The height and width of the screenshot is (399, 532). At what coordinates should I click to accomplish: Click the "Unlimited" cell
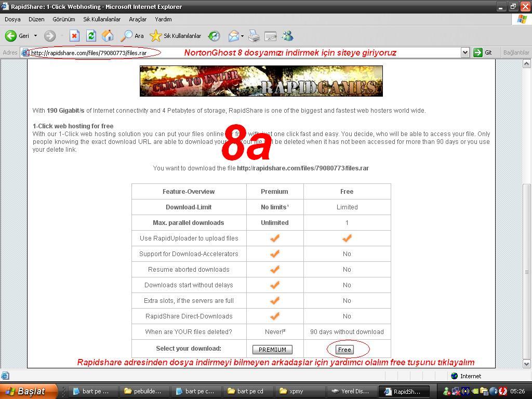275,222
